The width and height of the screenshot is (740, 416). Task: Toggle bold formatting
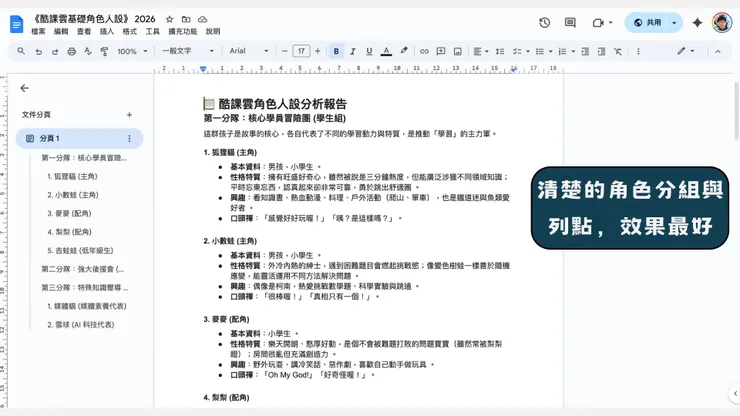336,51
